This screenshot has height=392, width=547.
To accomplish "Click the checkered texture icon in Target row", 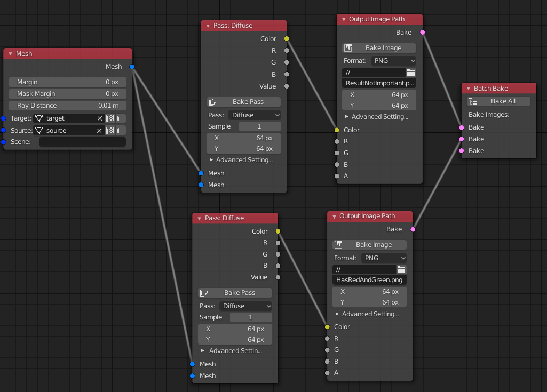I will (110, 118).
